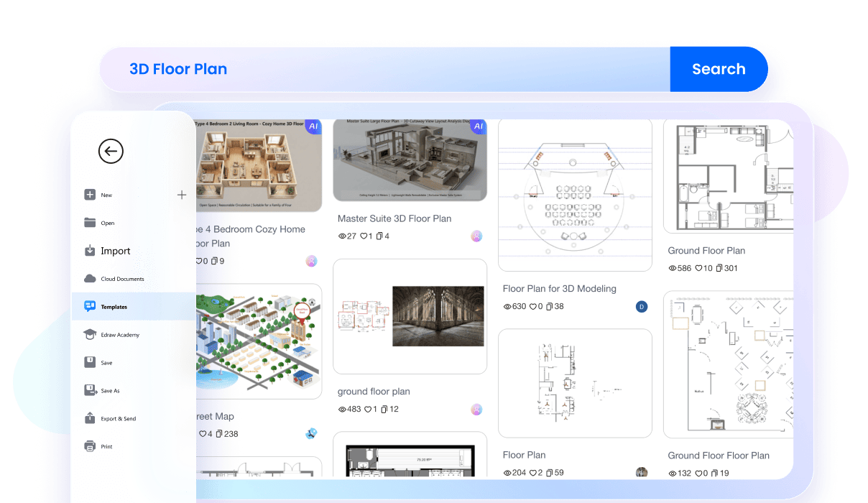868x503 pixels.
Task: Click the author avatar on Master Suite card
Action: tap(476, 236)
